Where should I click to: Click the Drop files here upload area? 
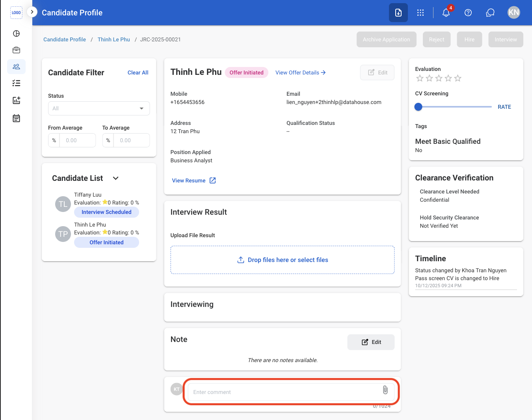coord(283,260)
